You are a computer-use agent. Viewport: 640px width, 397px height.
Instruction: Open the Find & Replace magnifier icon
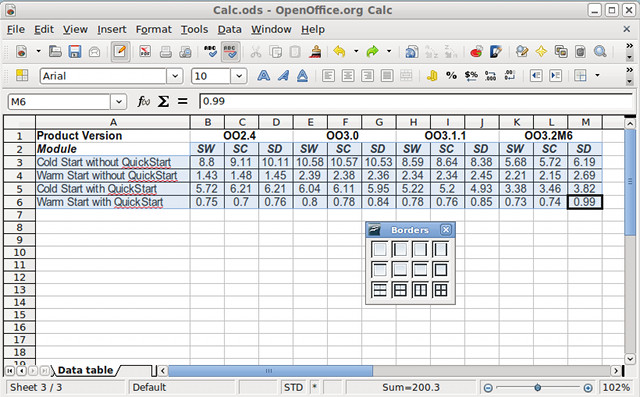[x=600, y=52]
